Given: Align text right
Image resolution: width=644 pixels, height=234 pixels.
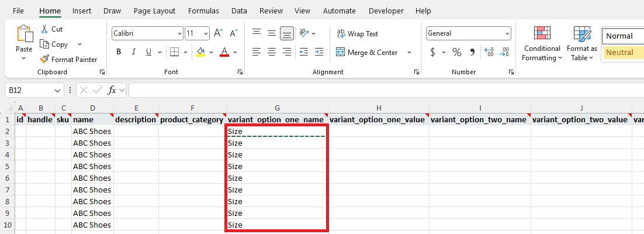Looking at the screenshot, I should [x=287, y=52].
